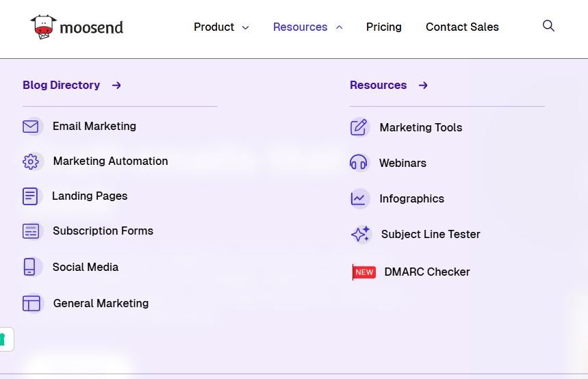This screenshot has height=379, width=588.
Task: Click the Webinars headphones icon
Action: [359, 163]
